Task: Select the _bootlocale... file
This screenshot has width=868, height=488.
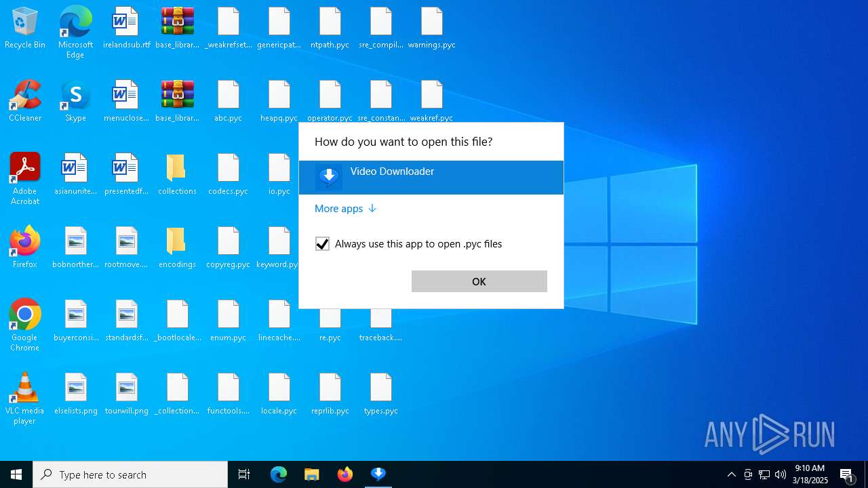Action: click(x=178, y=321)
